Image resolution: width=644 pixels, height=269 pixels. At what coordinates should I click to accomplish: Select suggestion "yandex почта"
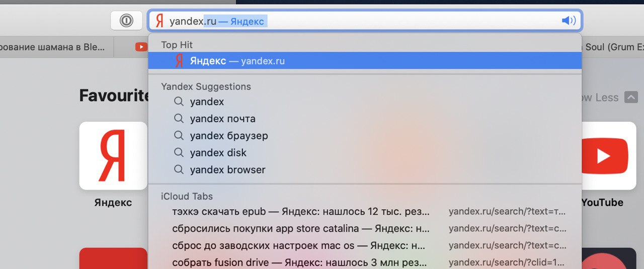tap(365, 119)
